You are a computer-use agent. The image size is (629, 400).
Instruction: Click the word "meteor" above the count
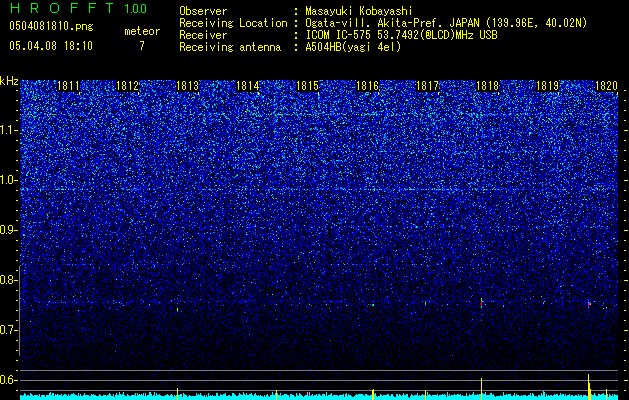point(142,31)
